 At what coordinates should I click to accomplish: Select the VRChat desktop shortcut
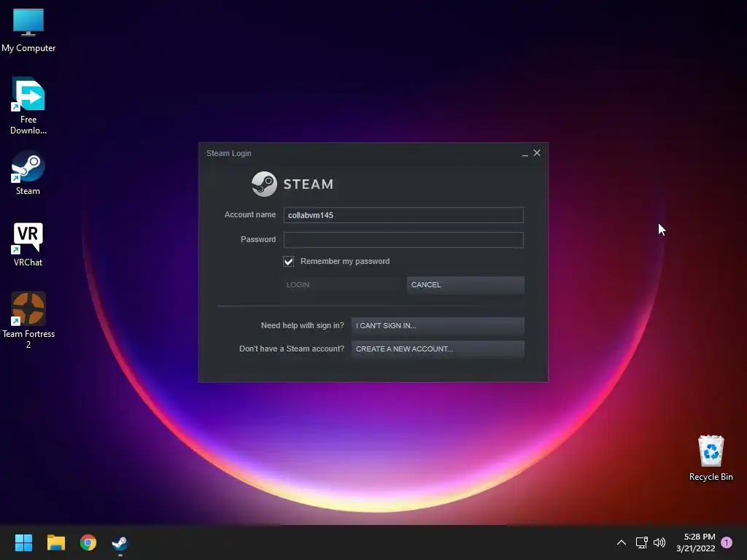point(28,245)
